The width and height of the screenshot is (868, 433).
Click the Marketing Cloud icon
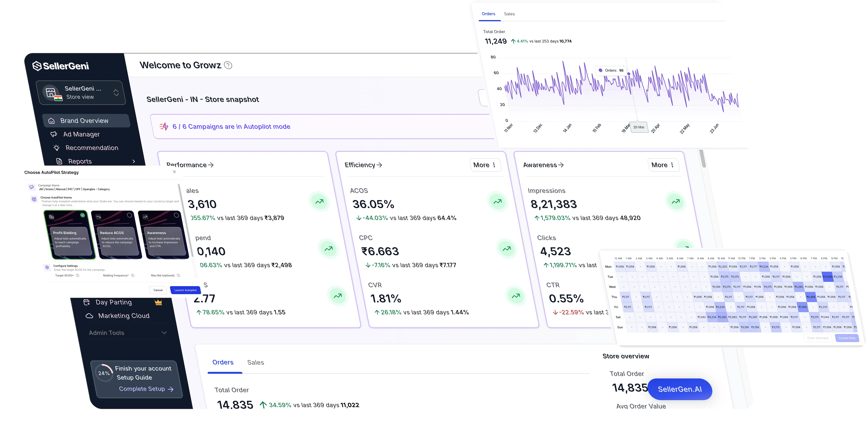click(x=89, y=315)
